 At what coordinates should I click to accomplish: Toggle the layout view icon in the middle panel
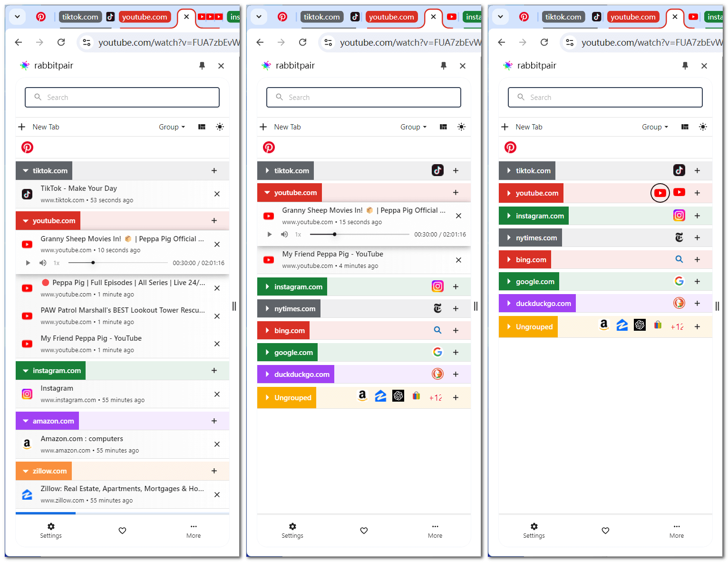tap(443, 127)
